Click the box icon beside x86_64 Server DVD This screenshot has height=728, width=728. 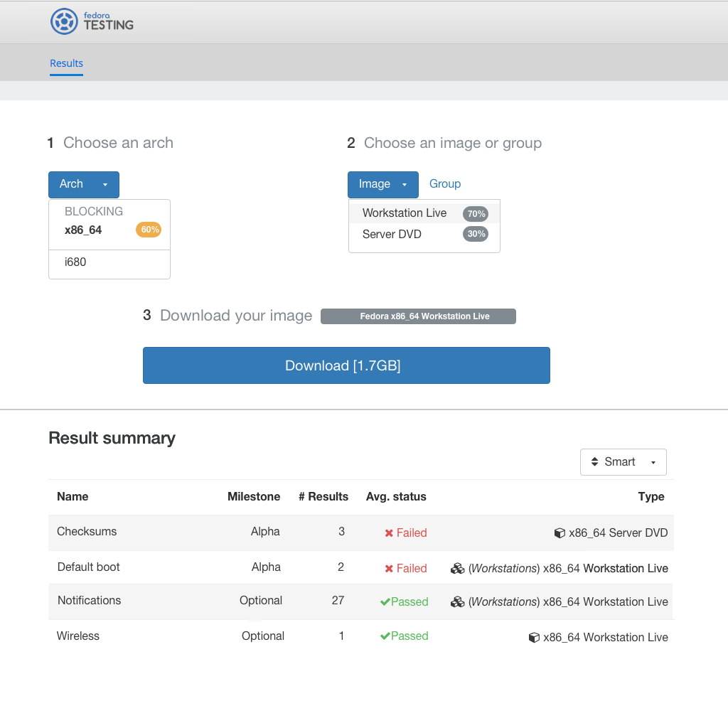click(560, 532)
